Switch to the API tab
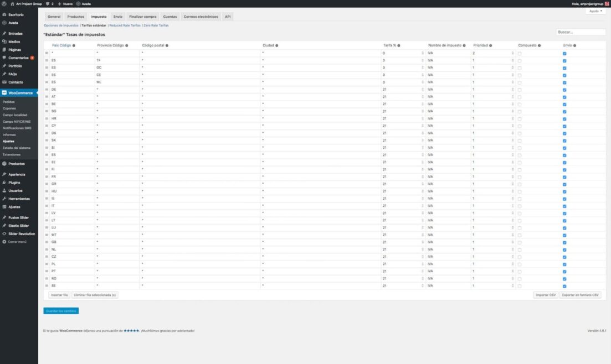 (x=228, y=17)
